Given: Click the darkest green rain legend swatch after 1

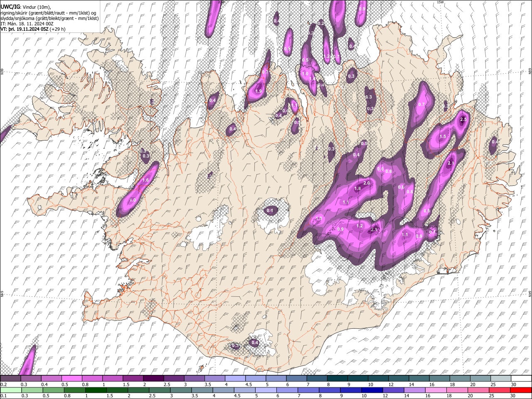Looking at the screenshot, I should pos(96,390).
